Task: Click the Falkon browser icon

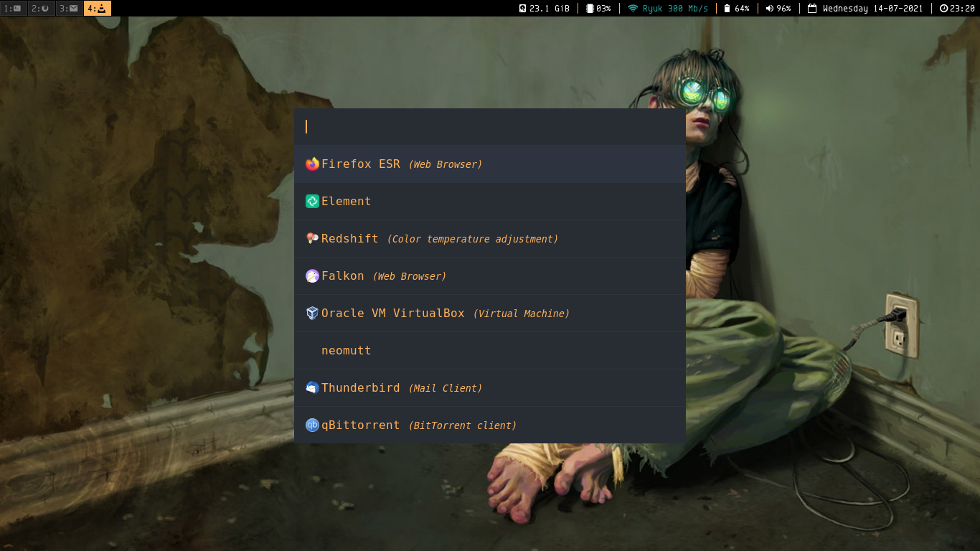Action: tap(312, 276)
